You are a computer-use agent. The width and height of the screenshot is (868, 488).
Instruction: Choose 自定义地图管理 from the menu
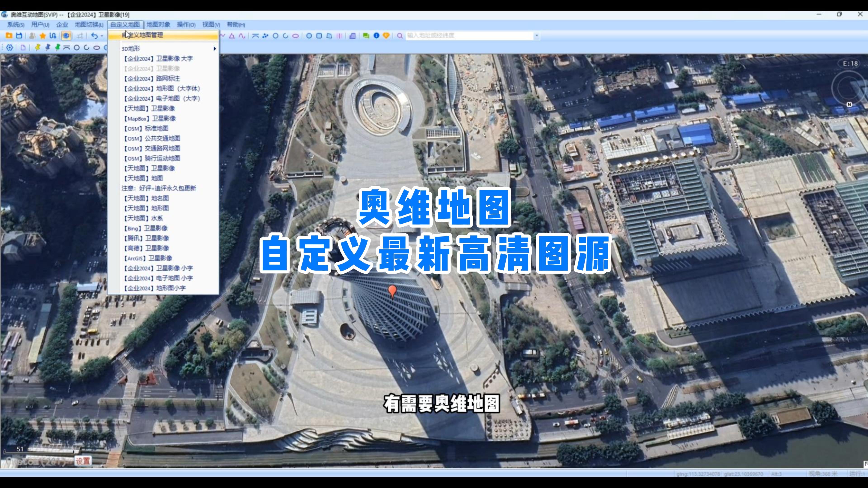[x=163, y=35]
